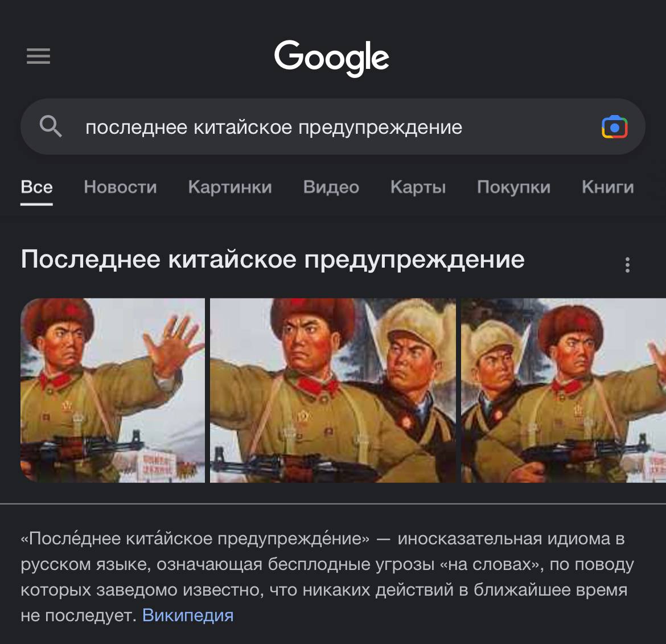The width and height of the screenshot is (666, 644).
Task: Click the idiom description text snippet
Action: click(x=327, y=577)
